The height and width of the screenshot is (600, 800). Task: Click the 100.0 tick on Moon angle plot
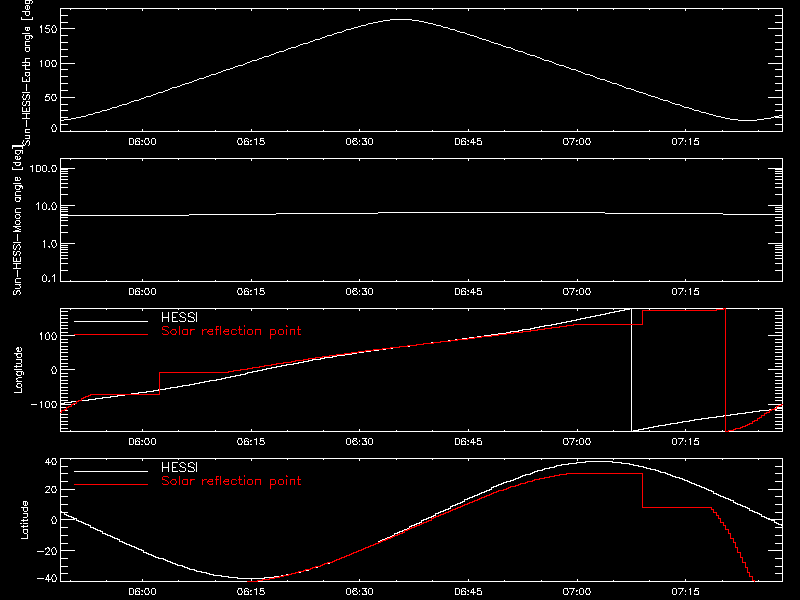(44, 169)
